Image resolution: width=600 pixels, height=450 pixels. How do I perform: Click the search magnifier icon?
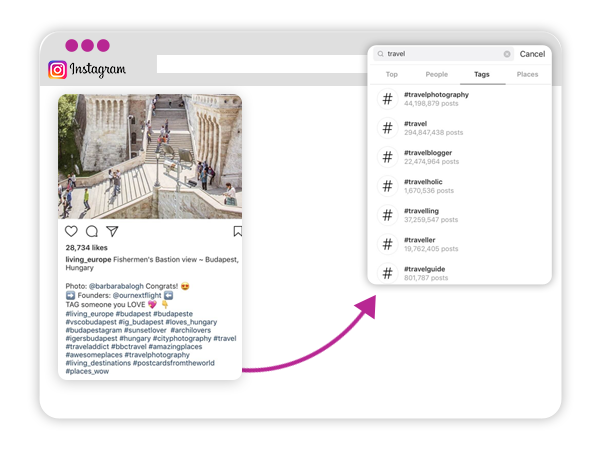point(379,54)
